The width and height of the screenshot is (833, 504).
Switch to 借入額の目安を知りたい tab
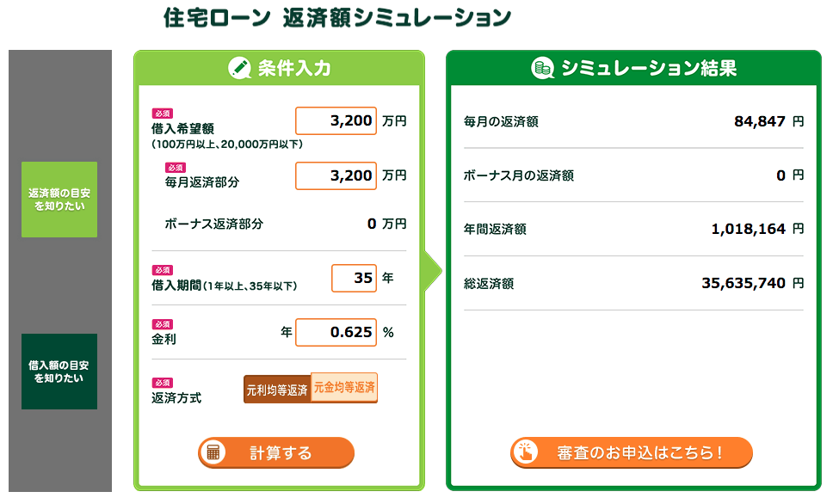pyautogui.click(x=59, y=372)
